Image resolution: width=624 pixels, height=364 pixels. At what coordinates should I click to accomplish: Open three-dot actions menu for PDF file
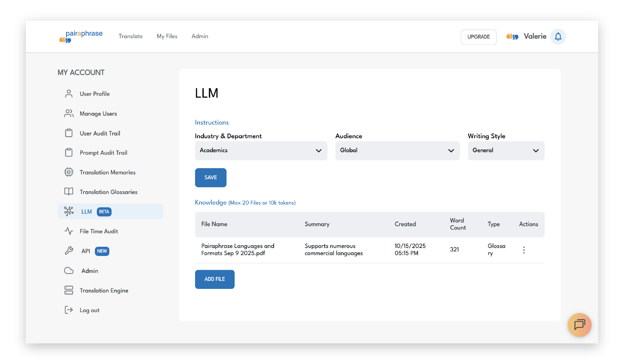click(524, 250)
